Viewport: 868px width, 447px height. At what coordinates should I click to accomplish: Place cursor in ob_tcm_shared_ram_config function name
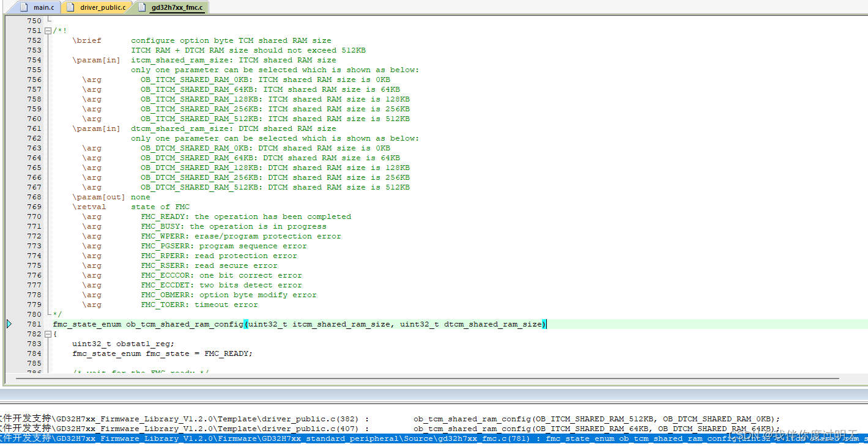pos(184,324)
